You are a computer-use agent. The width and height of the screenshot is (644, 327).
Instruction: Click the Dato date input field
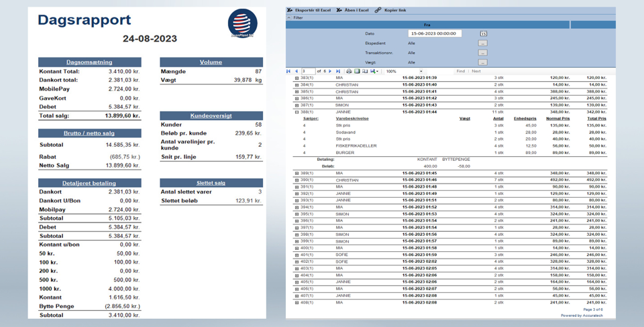click(x=434, y=34)
